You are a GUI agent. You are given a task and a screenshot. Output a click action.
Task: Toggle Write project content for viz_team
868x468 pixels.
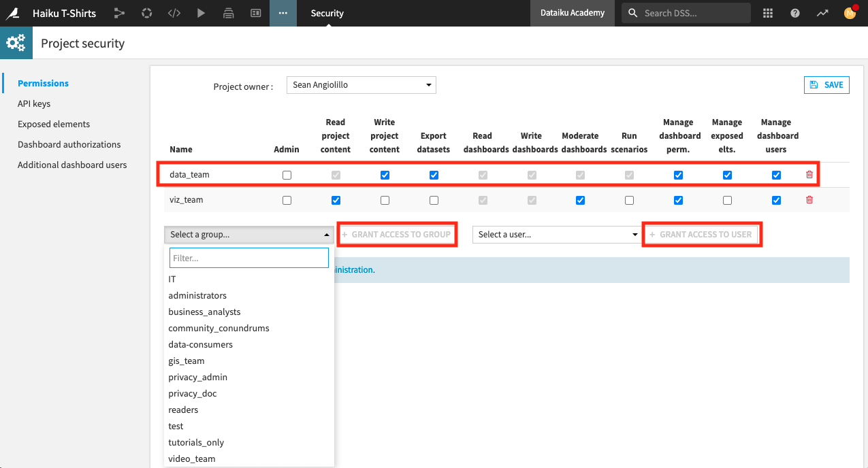385,200
